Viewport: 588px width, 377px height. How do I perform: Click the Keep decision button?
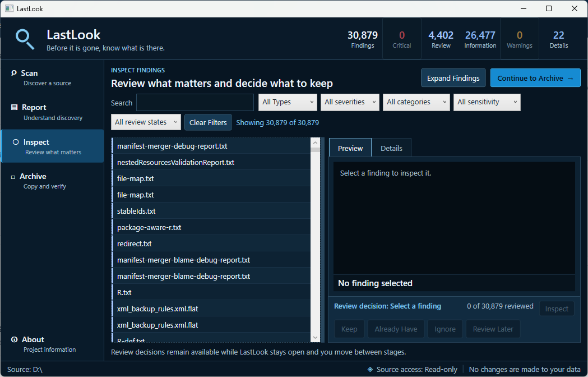[x=349, y=329]
